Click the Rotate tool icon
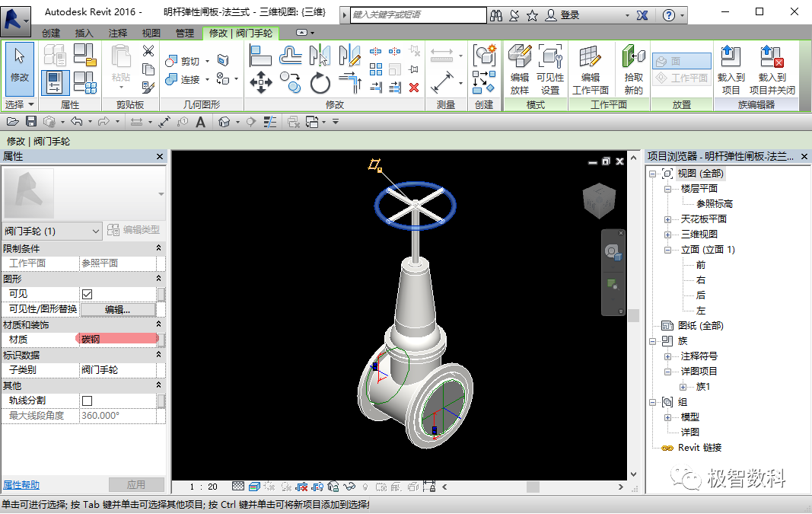812x514 pixels. (x=320, y=83)
